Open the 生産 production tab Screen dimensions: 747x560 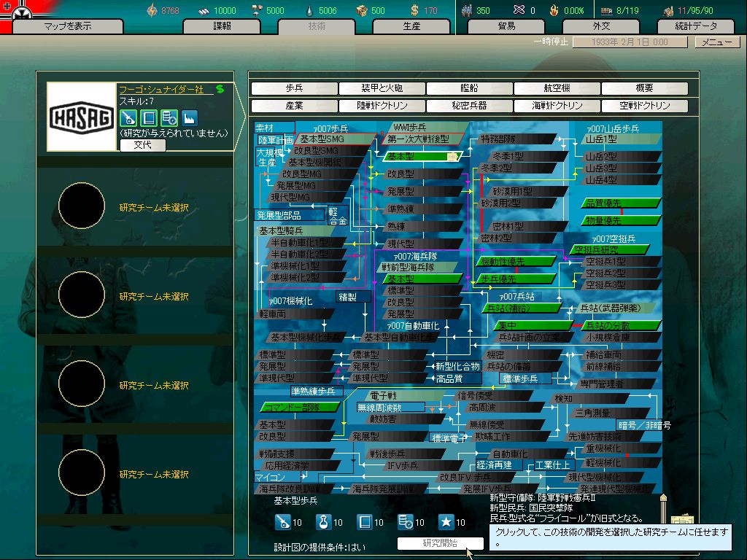pyautogui.click(x=411, y=26)
